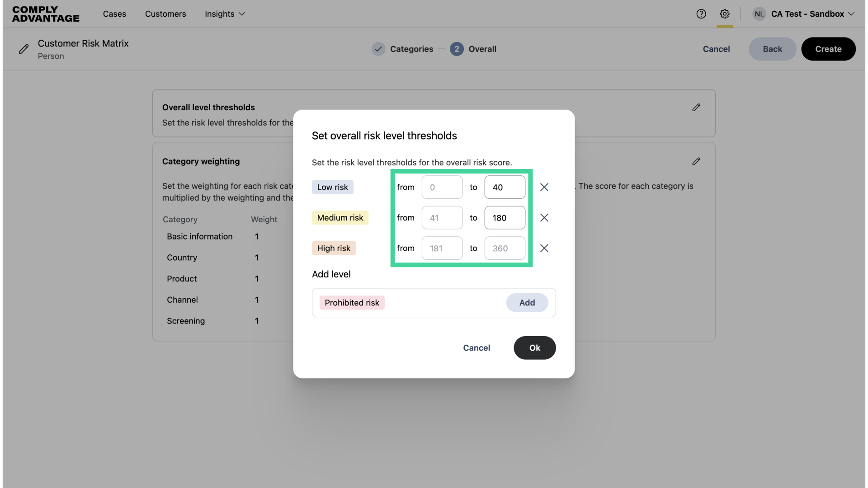The width and height of the screenshot is (868, 488).
Task: Click the black Create button
Action: click(828, 49)
